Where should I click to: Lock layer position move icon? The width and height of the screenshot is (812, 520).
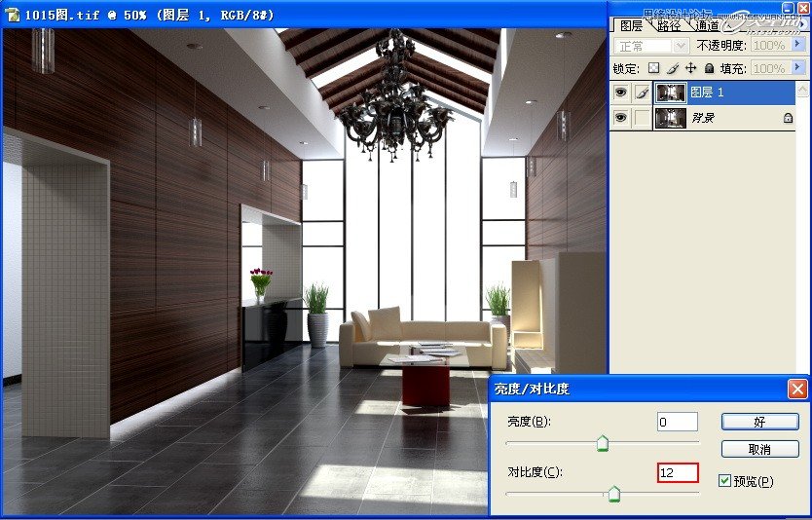pos(691,68)
